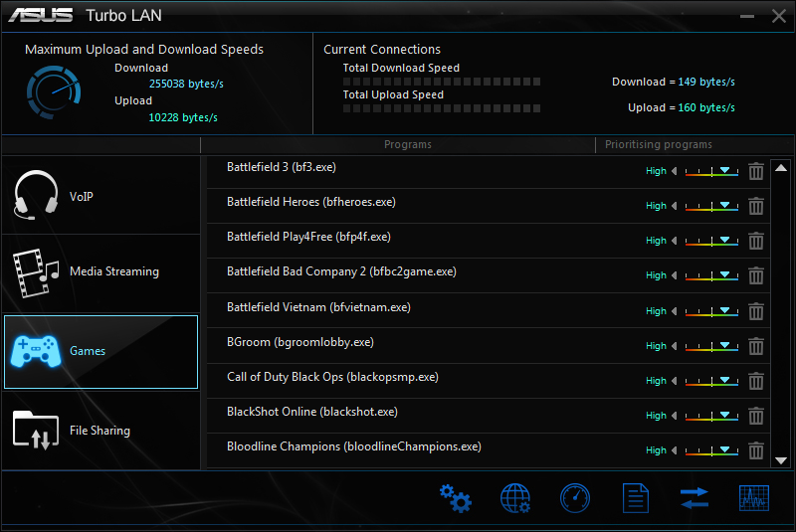
Task: Click the two-arrows transfer icon
Action: pyautogui.click(x=695, y=497)
